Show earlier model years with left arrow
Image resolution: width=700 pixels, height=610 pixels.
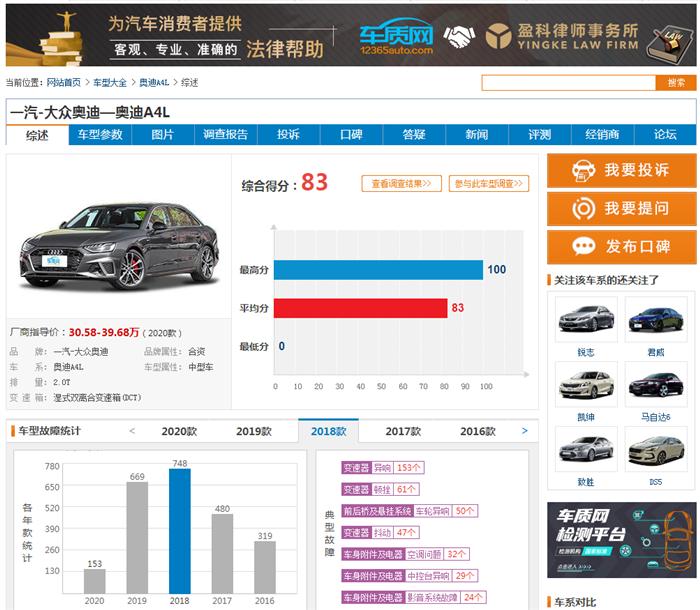[x=132, y=431]
